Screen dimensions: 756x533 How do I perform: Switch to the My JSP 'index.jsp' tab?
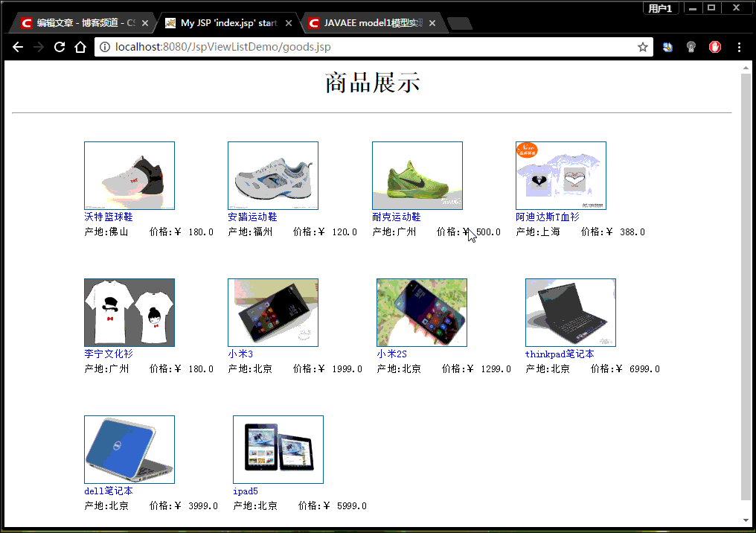tap(228, 23)
